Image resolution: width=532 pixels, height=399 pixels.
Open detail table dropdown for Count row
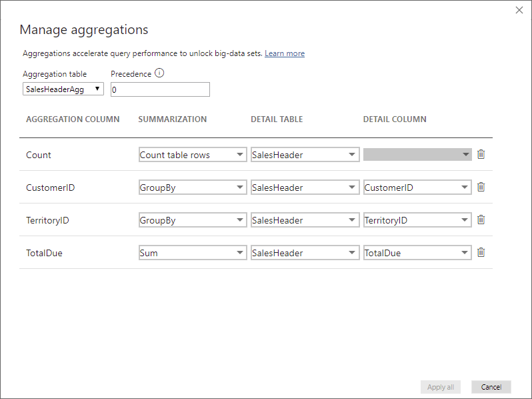point(305,155)
